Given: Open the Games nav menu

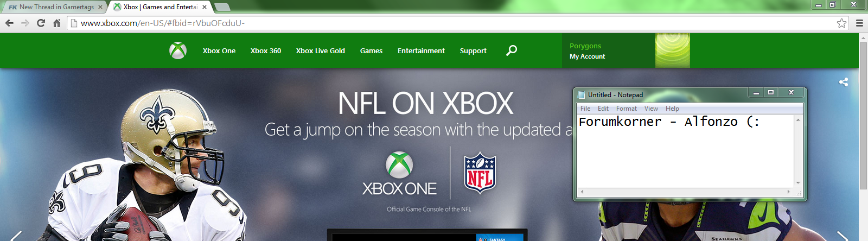Looking at the screenshot, I should tap(371, 50).
